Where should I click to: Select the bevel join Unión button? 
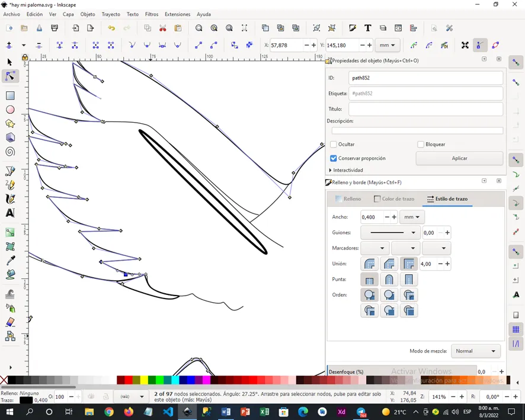[389, 264]
